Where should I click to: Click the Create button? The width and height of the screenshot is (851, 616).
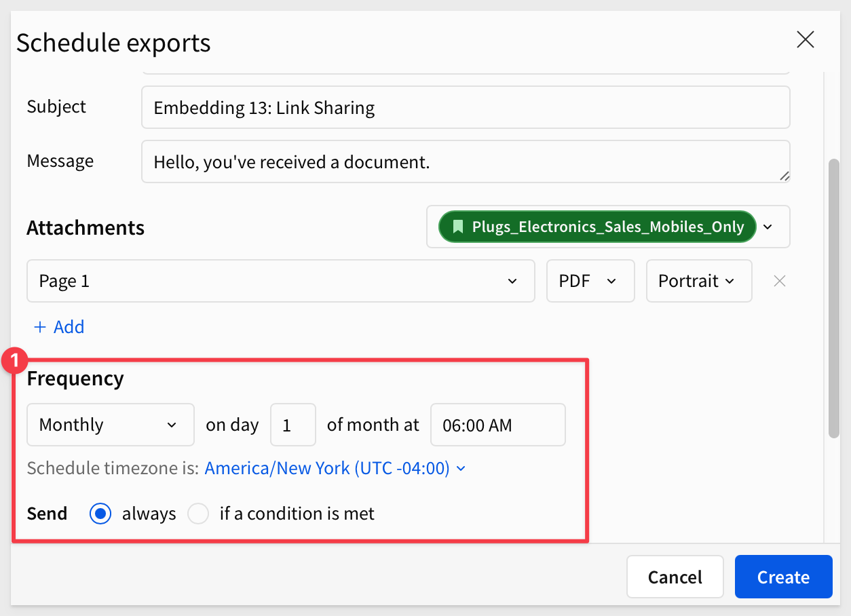tap(784, 577)
